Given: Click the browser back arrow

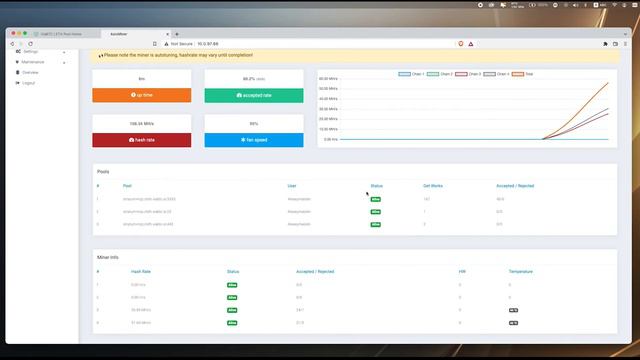Looking at the screenshot, I should coord(12,44).
